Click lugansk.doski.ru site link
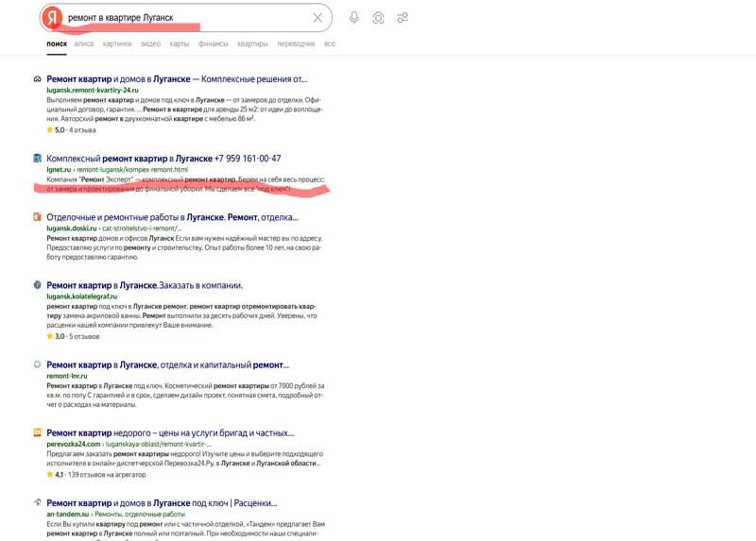756x541 pixels. (72, 228)
